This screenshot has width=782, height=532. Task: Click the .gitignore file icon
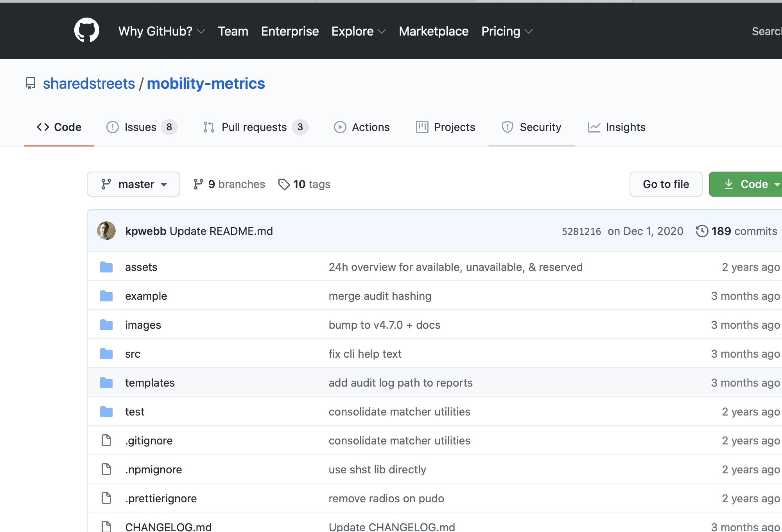106,440
